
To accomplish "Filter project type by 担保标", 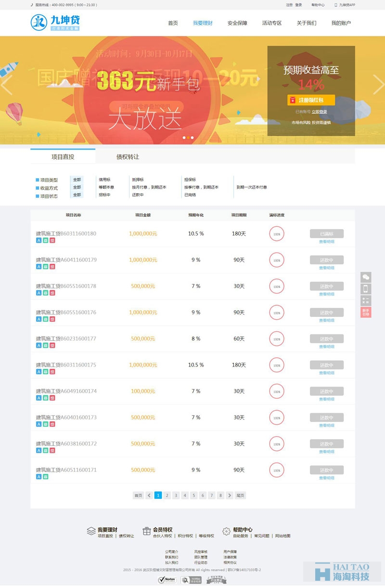I will tap(190, 180).
